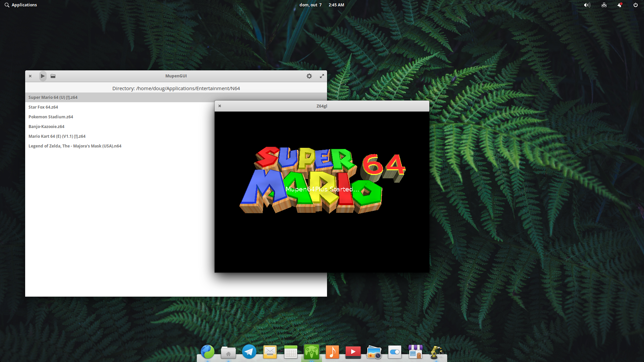Open the power session menu
The width and height of the screenshot is (644, 362).
point(635,5)
